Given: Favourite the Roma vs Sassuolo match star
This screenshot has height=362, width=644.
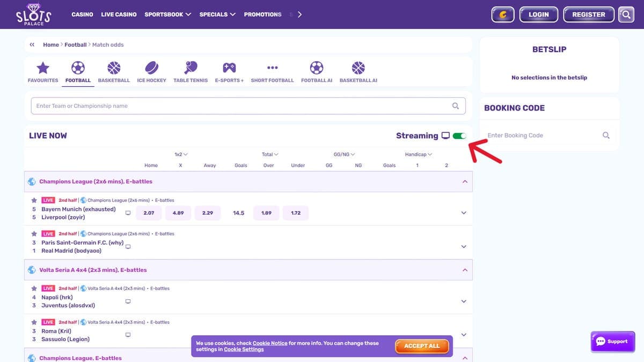Looking at the screenshot, I should click(x=34, y=322).
